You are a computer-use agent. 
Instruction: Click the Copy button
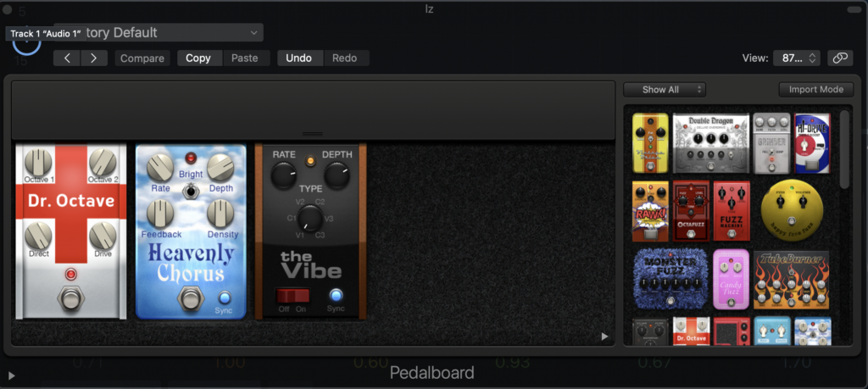[198, 58]
